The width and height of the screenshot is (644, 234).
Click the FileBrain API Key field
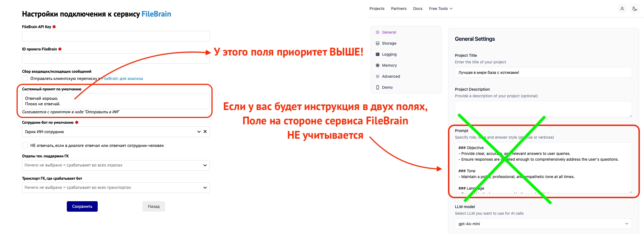pyautogui.click(x=116, y=36)
